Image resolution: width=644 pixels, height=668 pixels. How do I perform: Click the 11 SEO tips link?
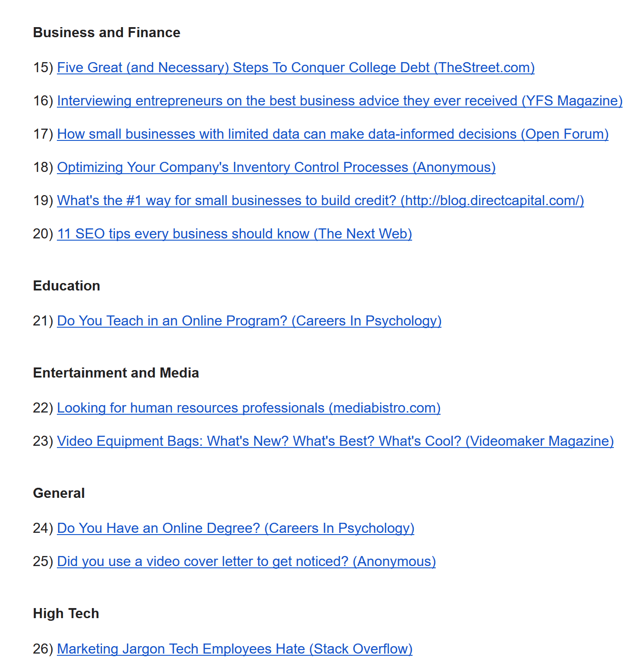click(234, 234)
